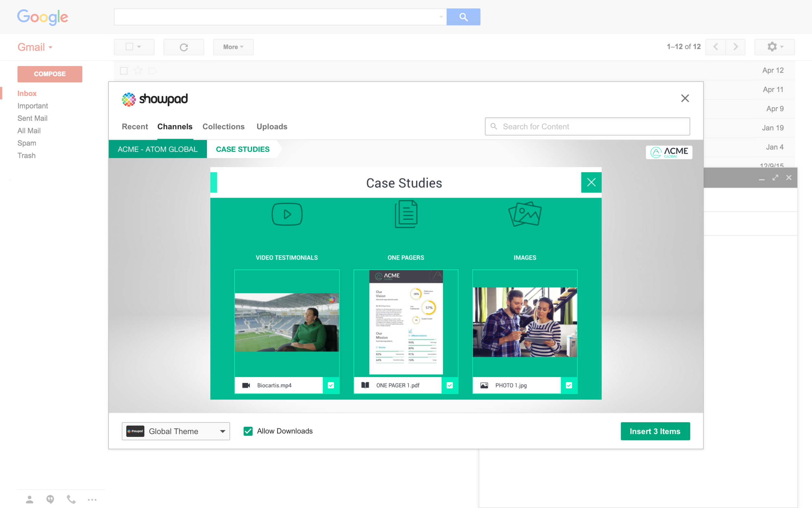Screen dimensions: 812x508
Task: Click the Video Testimonials play icon
Action: pyautogui.click(x=287, y=215)
